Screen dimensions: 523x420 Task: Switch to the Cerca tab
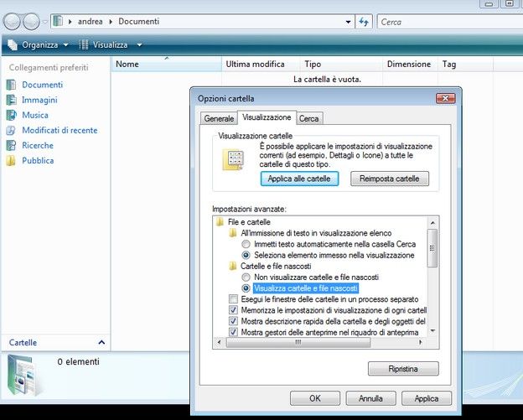click(309, 118)
